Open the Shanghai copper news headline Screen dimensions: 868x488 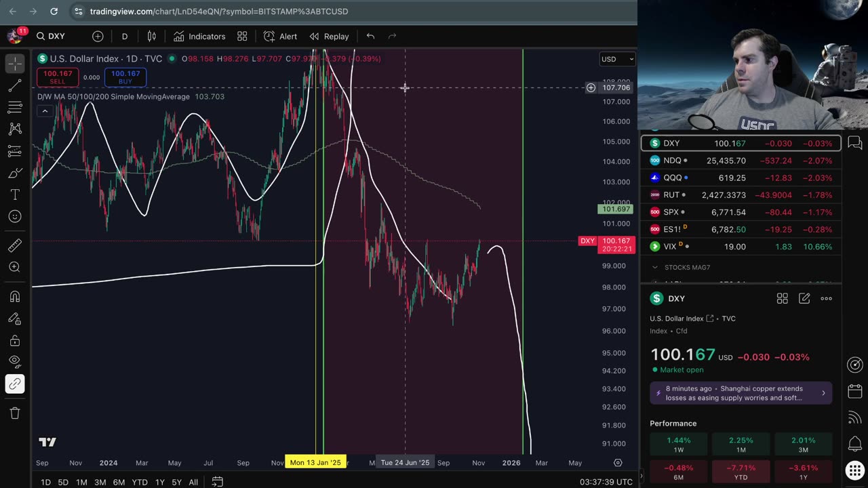click(741, 393)
